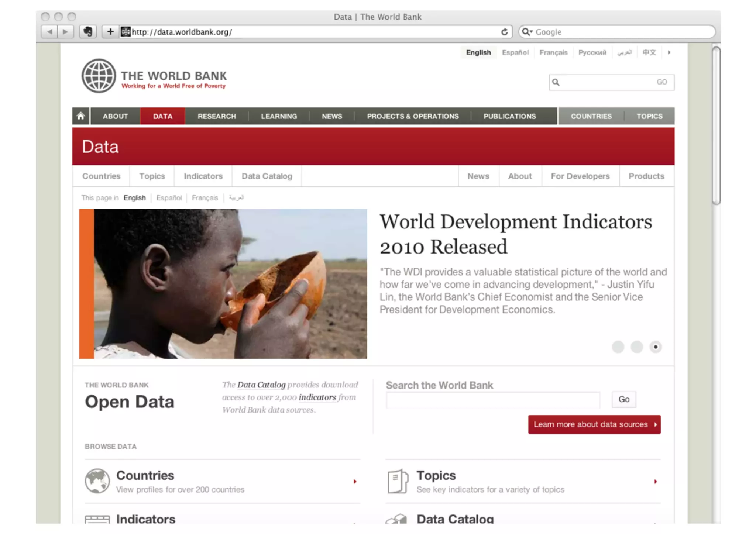Switch to the Indicators sub-navigation tab
The image size is (756, 534).
pyautogui.click(x=203, y=176)
